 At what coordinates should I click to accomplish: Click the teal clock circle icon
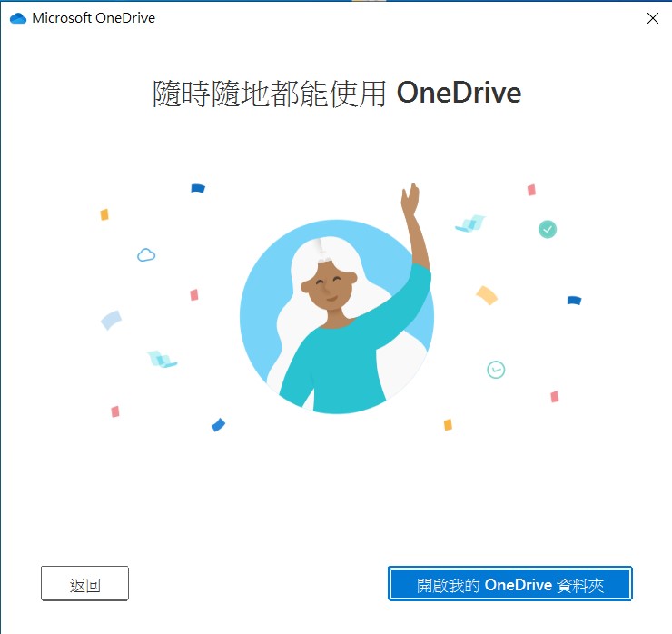point(496,370)
